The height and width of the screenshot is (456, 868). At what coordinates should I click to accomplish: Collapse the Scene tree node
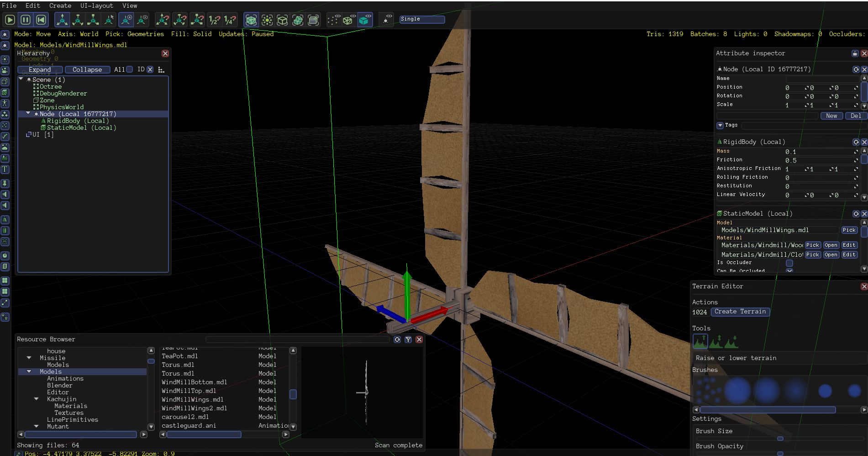click(x=21, y=80)
